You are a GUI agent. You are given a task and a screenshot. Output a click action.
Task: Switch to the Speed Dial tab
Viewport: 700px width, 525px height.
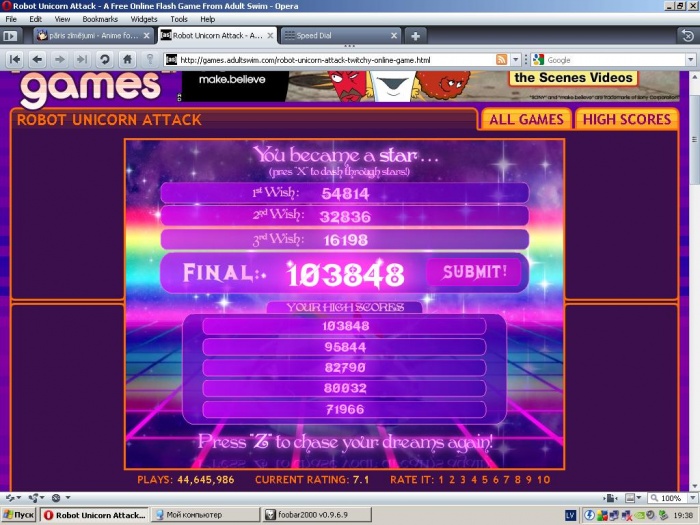[340, 36]
